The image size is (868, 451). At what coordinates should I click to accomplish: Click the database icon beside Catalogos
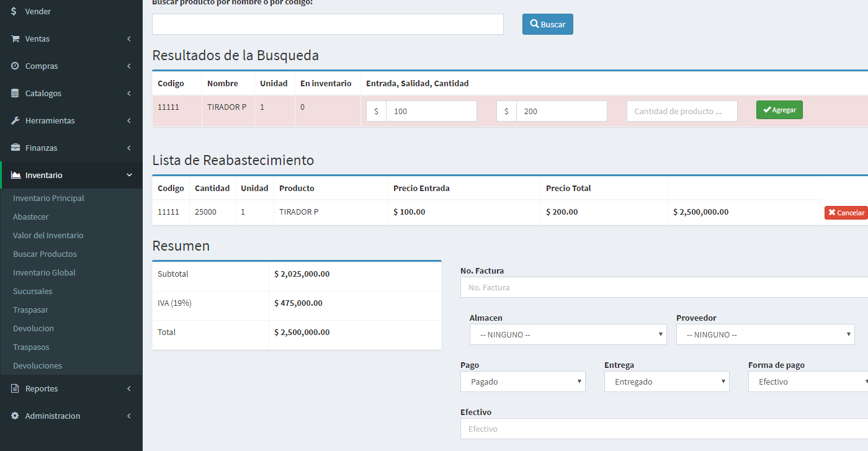pyautogui.click(x=15, y=93)
